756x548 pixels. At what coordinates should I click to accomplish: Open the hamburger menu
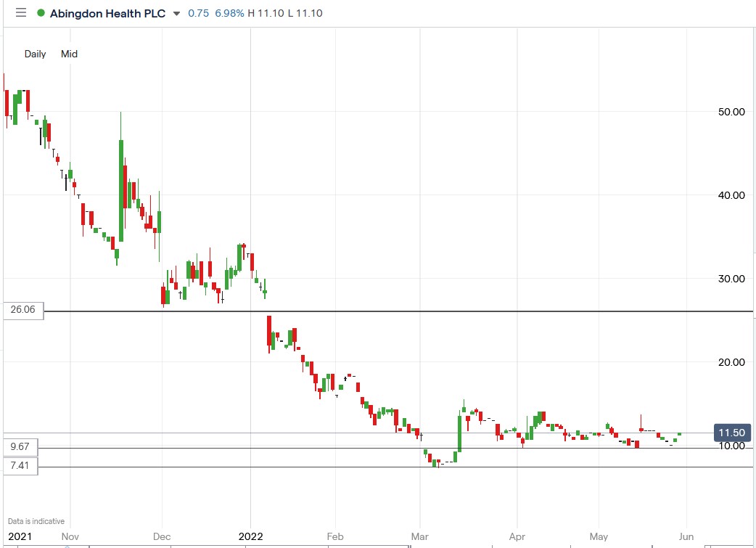click(x=20, y=12)
